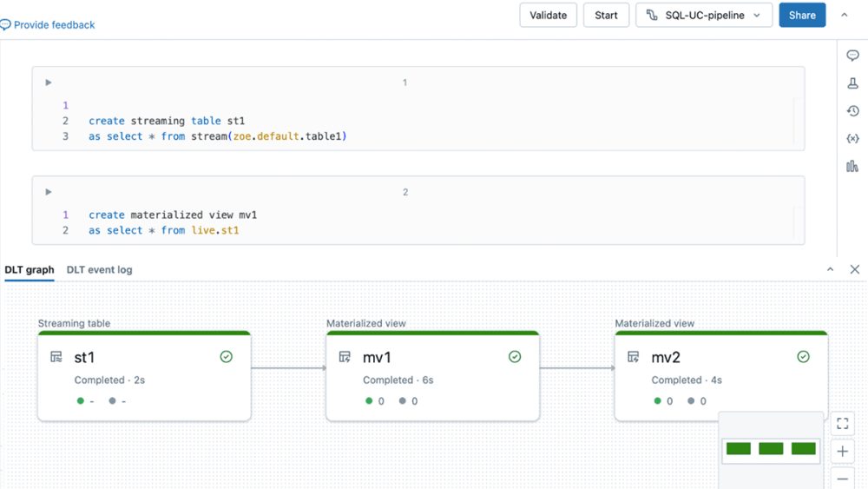Open the SQL-UC-pipeline dropdown
The width and height of the screenshot is (868, 489).
click(x=704, y=16)
